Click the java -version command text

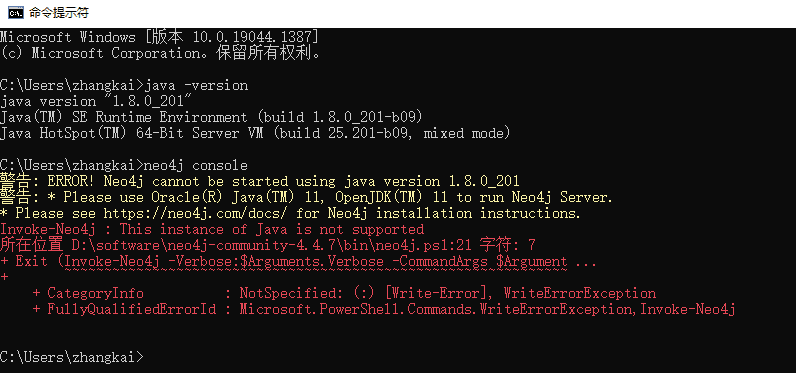pyautogui.click(x=196, y=85)
